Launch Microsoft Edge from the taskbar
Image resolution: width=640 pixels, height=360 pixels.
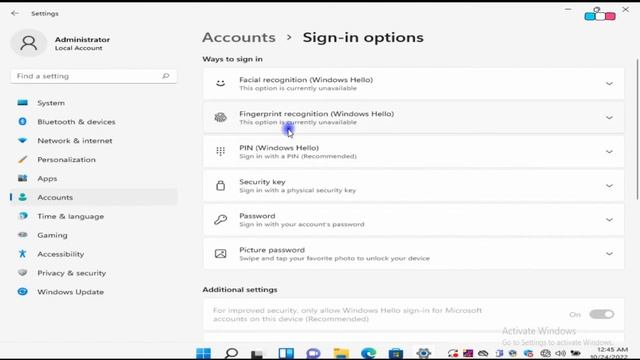click(368, 353)
